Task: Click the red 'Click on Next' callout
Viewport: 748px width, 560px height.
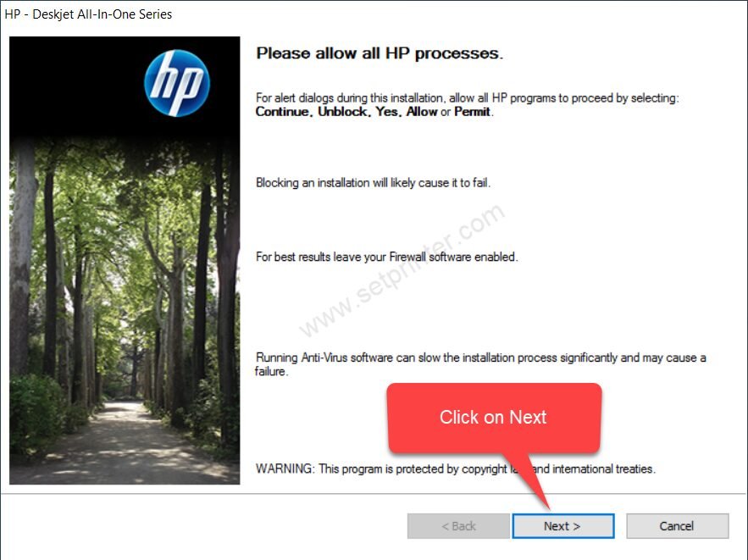Action: [494, 418]
